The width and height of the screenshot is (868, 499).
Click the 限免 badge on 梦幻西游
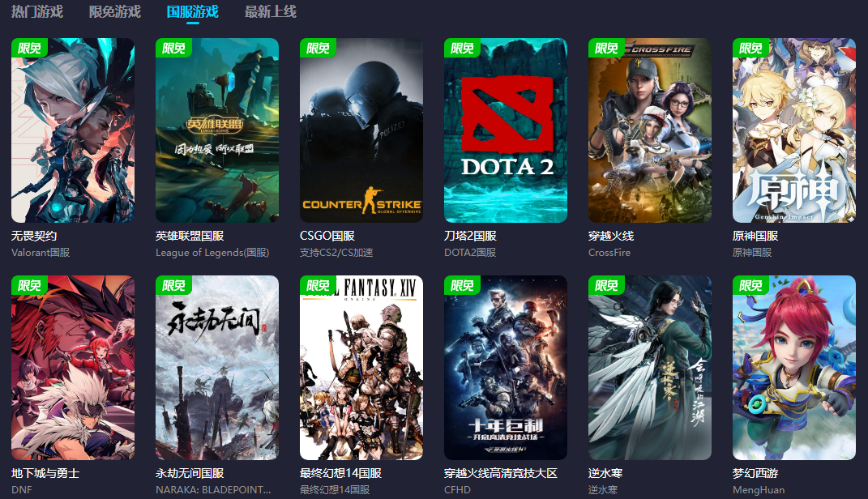pos(750,285)
